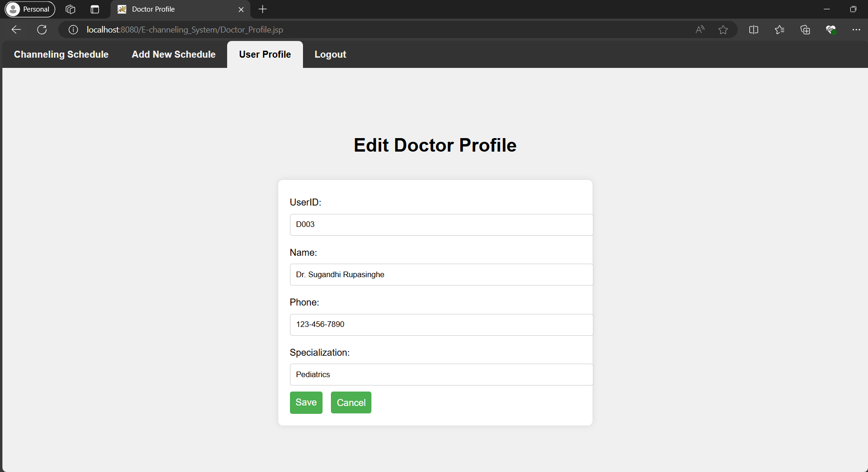Refresh the Doctor Profile page

(x=42, y=30)
